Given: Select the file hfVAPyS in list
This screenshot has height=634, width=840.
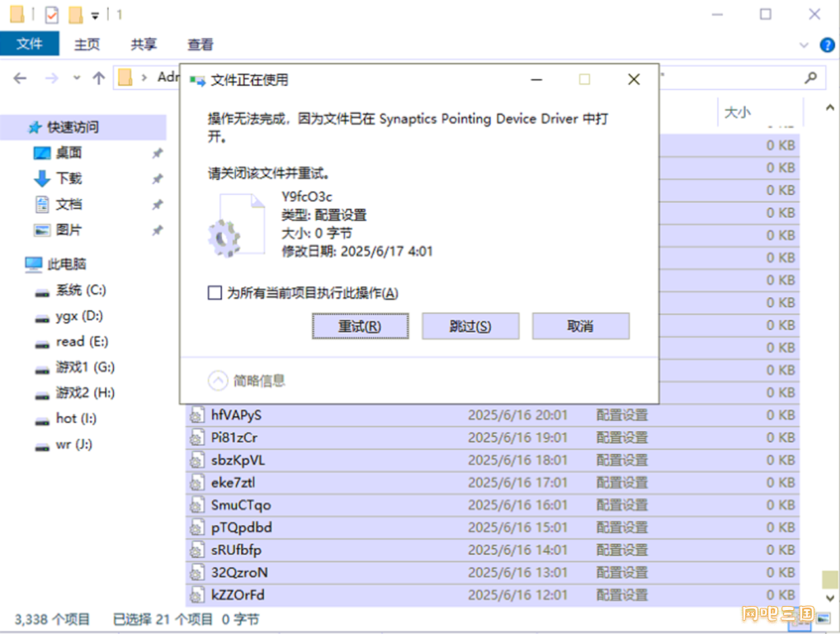Looking at the screenshot, I should click(x=236, y=415).
